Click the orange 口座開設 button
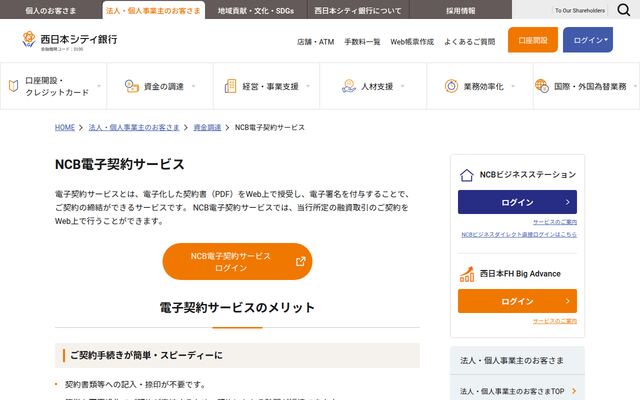The height and width of the screenshot is (400, 640). (533, 40)
